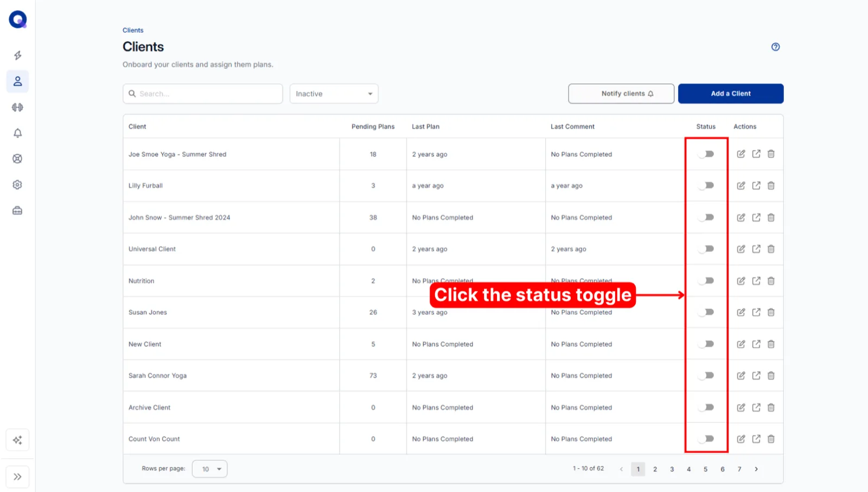The width and height of the screenshot is (868, 492).
Task: Open the briefcase toolbox icon in sidebar
Action: tap(17, 211)
